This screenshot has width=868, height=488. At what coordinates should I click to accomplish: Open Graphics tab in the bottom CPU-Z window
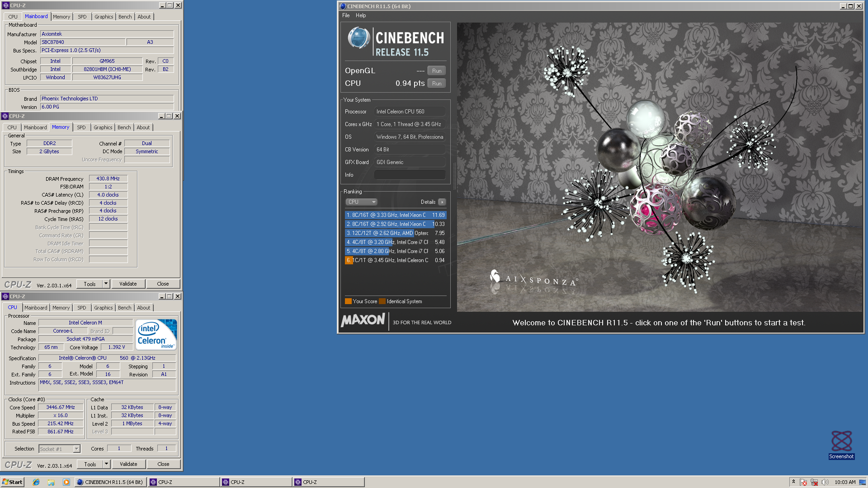click(x=104, y=308)
